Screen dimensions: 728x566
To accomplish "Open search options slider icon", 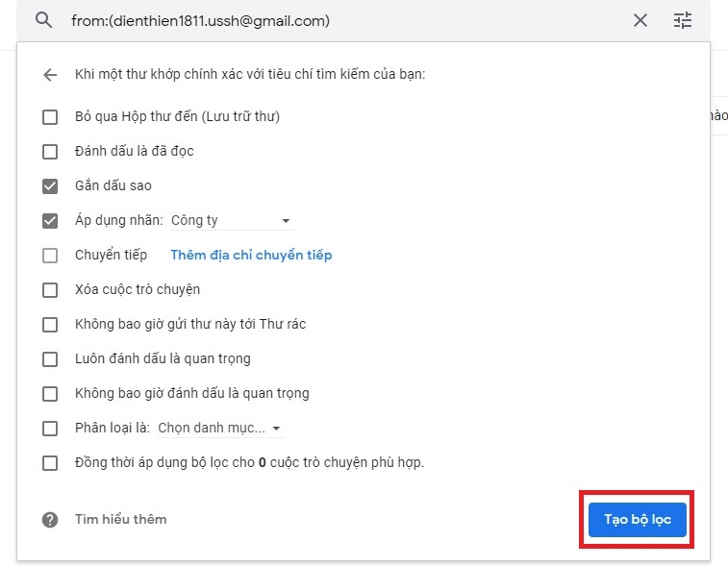I will pyautogui.click(x=683, y=20).
